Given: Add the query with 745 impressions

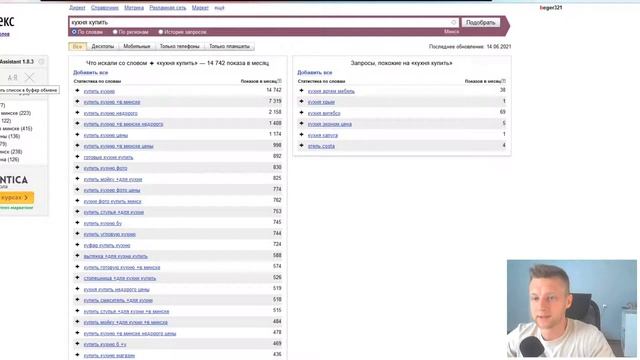Looking at the screenshot, I should pos(78,222).
